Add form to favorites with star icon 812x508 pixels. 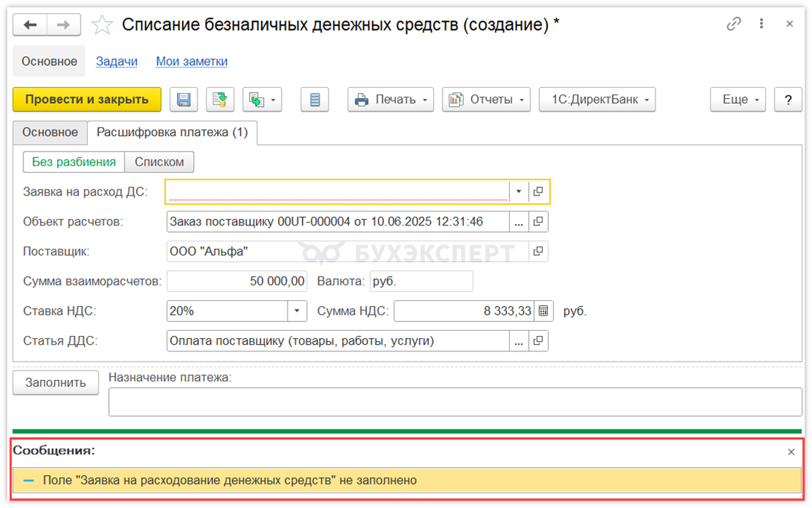point(102,25)
